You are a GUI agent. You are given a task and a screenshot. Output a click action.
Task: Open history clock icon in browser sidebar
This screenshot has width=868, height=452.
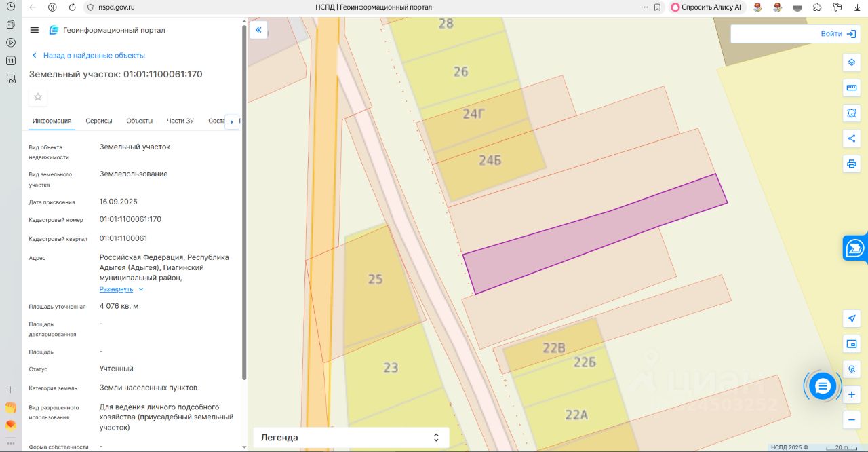click(10, 6)
